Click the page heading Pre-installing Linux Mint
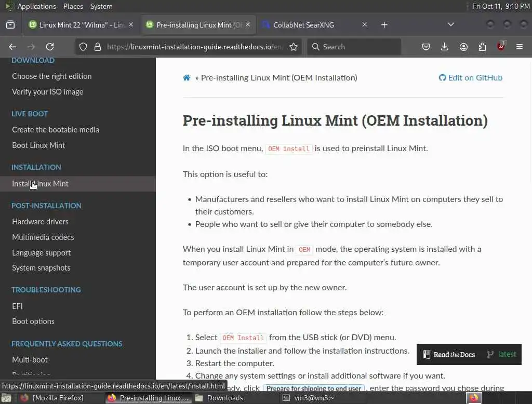Image resolution: width=532 pixels, height=404 pixels. pos(335,121)
